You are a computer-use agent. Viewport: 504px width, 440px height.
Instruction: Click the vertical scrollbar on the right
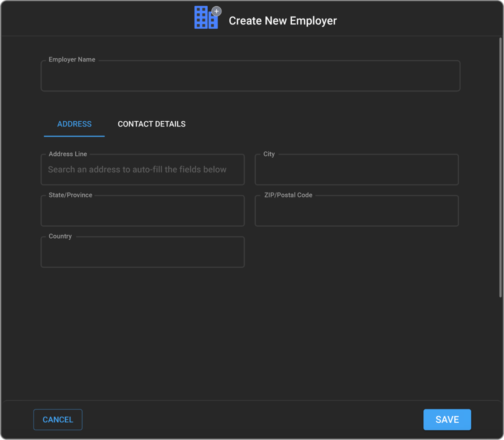point(500,168)
